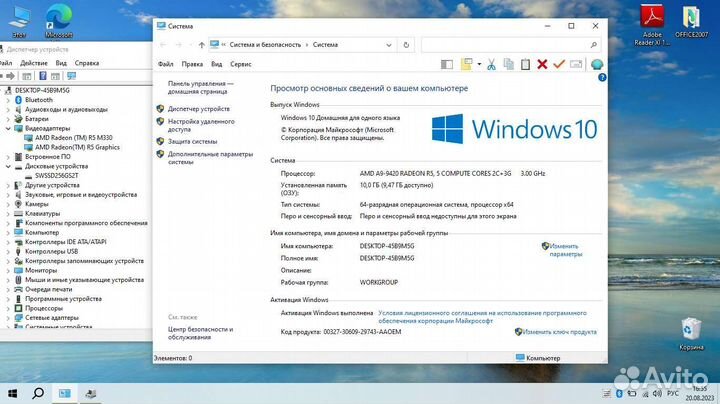Viewport: 720px width, 404px height.
Task: Expand the 'Процессоры' node
Action: (x=8, y=309)
